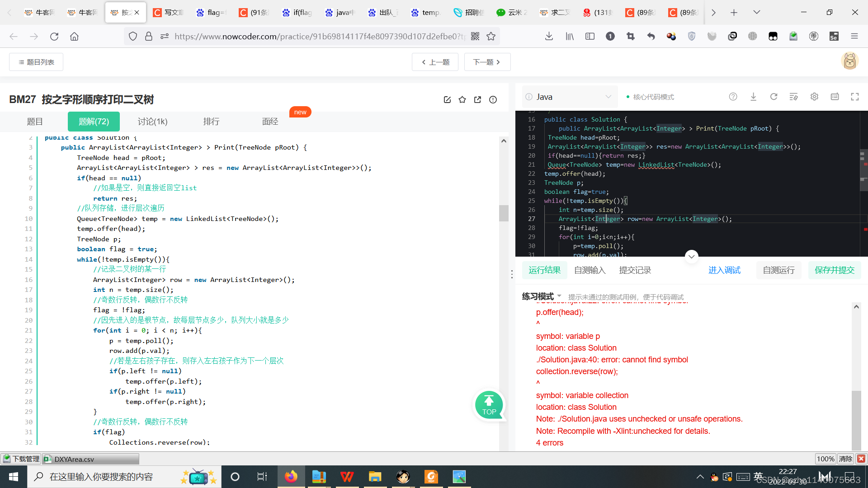Click the Windows Task View icon

(x=262, y=477)
